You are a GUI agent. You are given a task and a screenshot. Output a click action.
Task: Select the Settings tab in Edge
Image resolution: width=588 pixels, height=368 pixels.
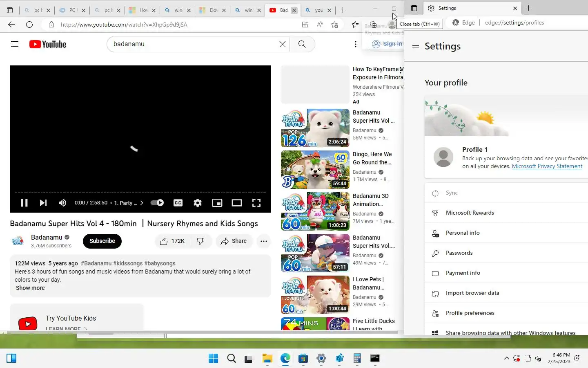pyautogui.click(x=472, y=8)
